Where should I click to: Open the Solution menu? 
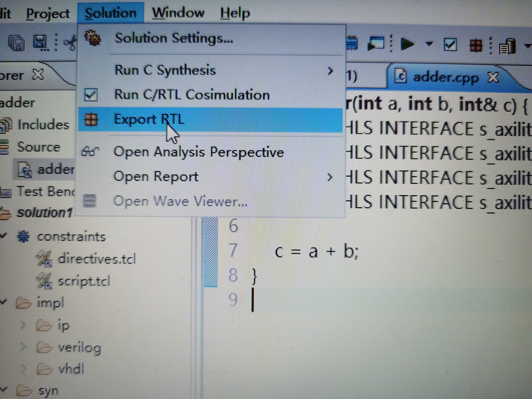click(111, 13)
